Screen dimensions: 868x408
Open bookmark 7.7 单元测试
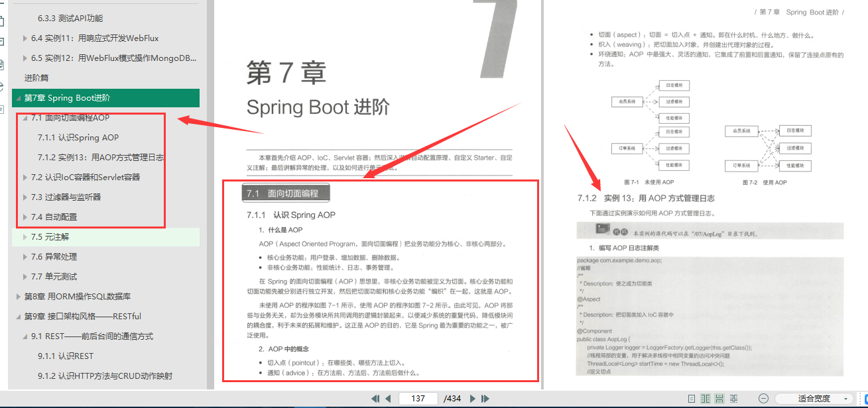54,277
